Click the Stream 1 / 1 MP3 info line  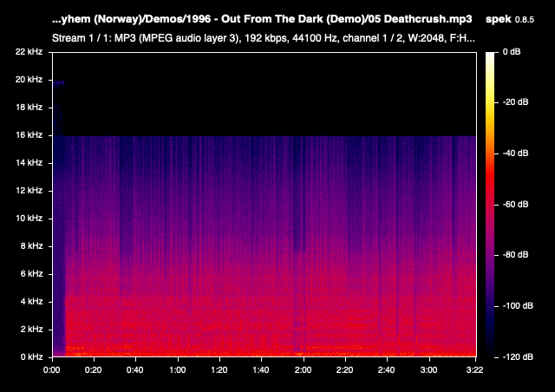(x=264, y=38)
